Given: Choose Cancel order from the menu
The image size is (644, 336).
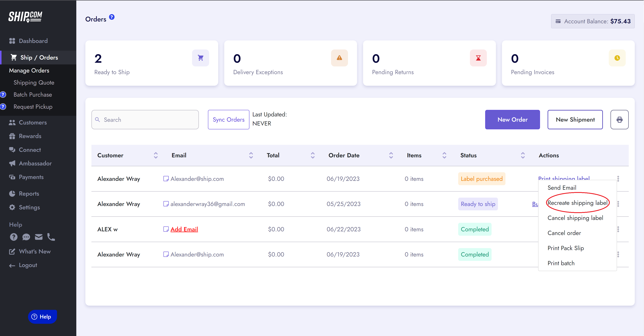Looking at the screenshot, I should click(x=564, y=233).
